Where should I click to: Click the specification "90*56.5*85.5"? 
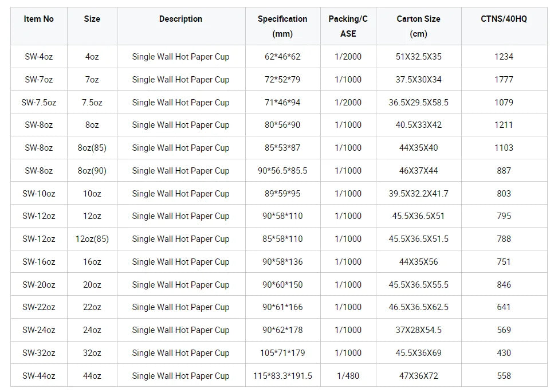[x=282, y=171]
